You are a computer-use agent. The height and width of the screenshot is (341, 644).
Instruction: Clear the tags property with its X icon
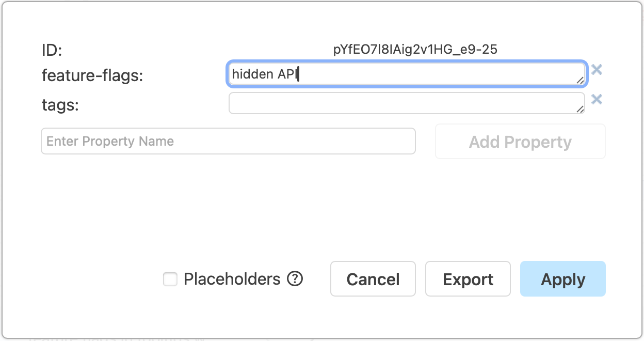click(597, 99)
